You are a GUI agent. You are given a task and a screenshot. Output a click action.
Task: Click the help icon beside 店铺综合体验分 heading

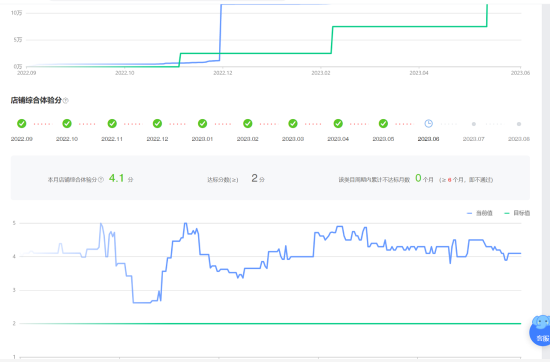pos(66,101)
